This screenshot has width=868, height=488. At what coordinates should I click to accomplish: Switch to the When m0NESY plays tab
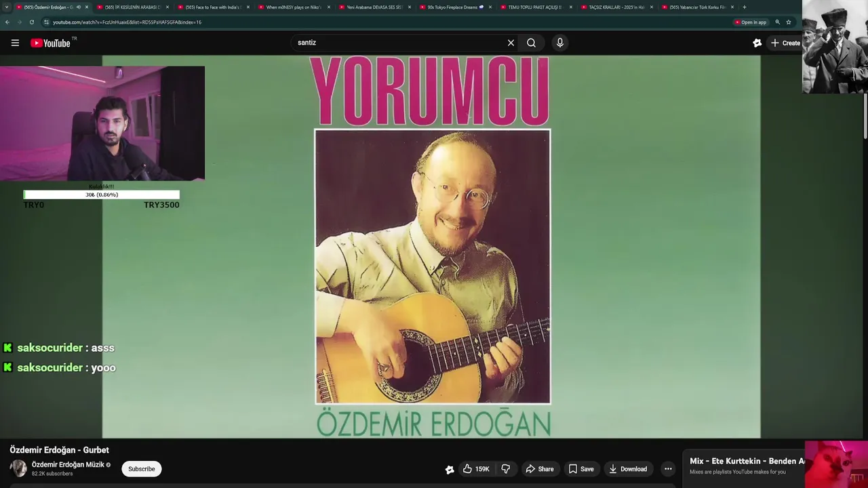click(x=294, y=7)
